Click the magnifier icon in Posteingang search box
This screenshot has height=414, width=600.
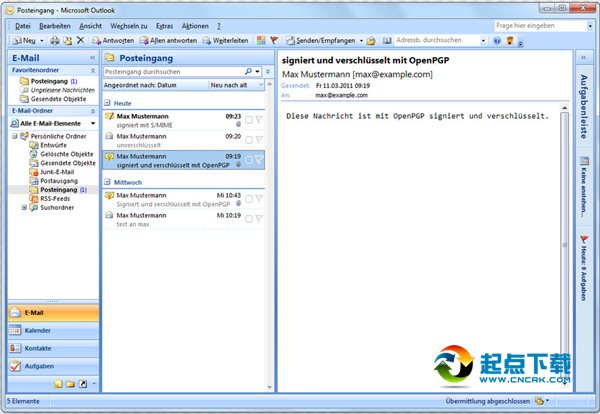(248, 72)
